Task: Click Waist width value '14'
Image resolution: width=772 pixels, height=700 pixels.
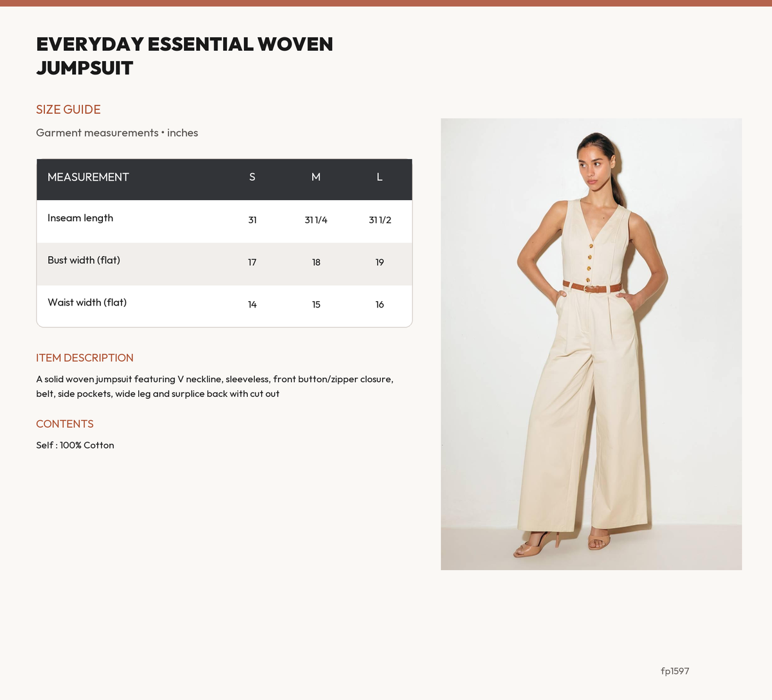Action: click(252, 304)
